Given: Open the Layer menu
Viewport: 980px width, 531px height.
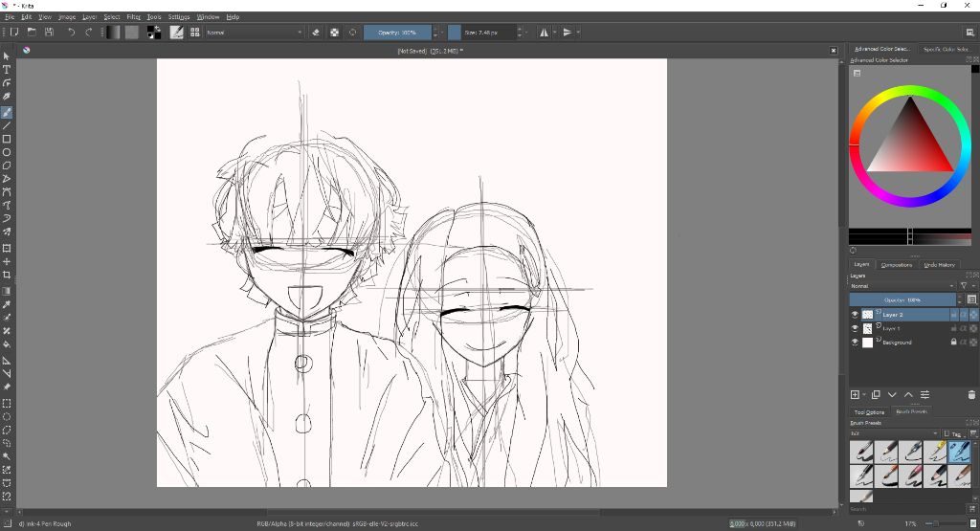Looking at the screenshot, I should [89, 17].
